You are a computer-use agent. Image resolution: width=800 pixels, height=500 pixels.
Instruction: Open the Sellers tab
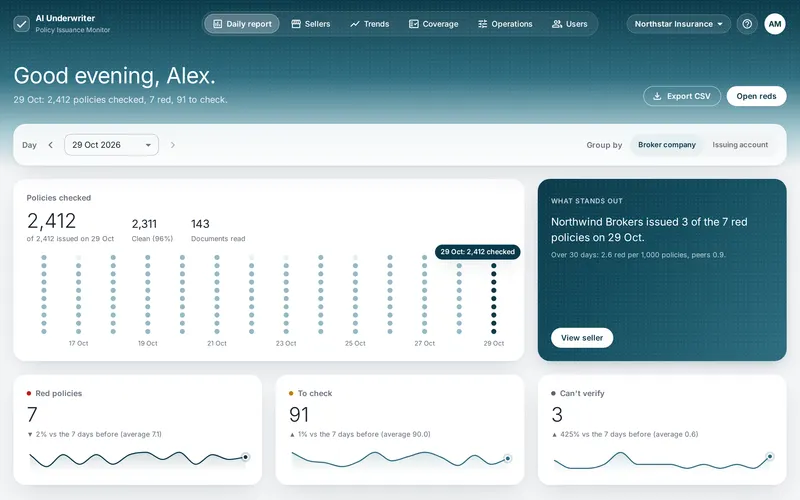[x=311, y=24]
